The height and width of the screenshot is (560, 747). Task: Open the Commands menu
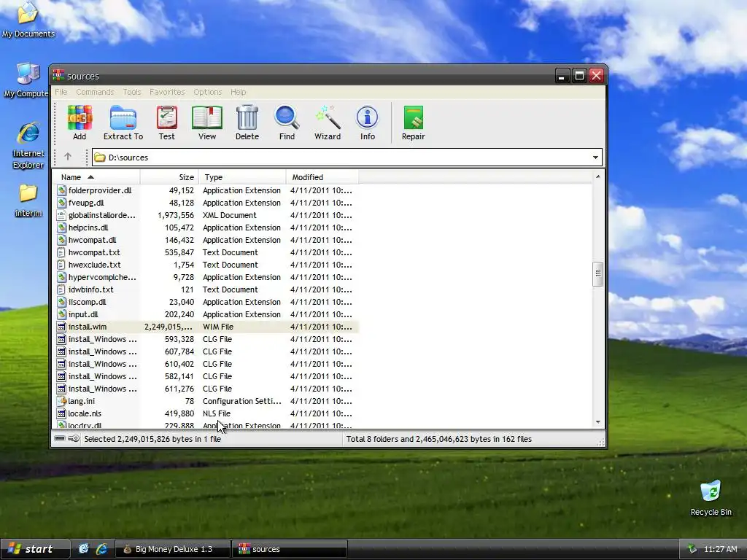click(95, 92)
